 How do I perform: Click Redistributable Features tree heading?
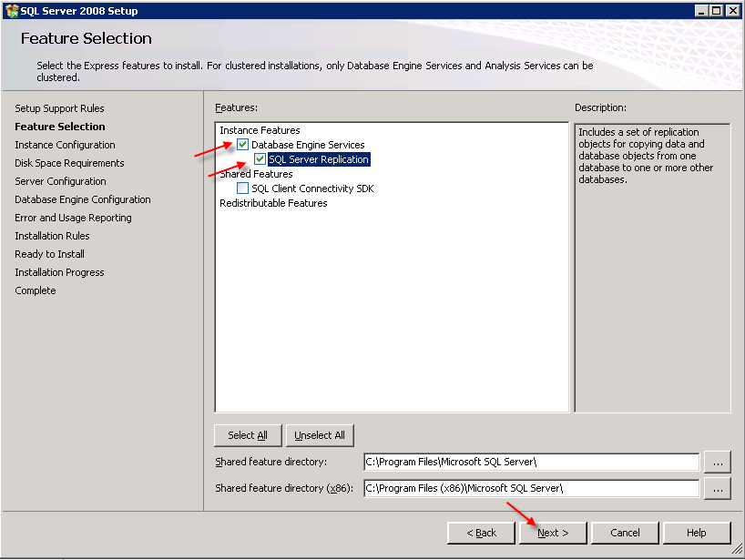273,203
